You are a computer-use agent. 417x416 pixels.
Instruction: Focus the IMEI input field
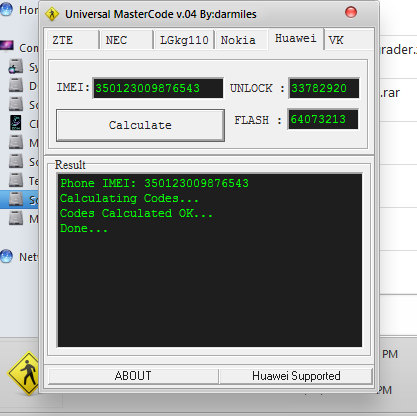pos(158,88)
